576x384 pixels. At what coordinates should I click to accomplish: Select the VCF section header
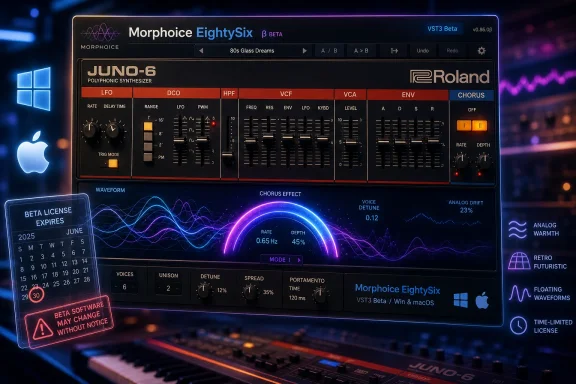click(x=286, y=94)
